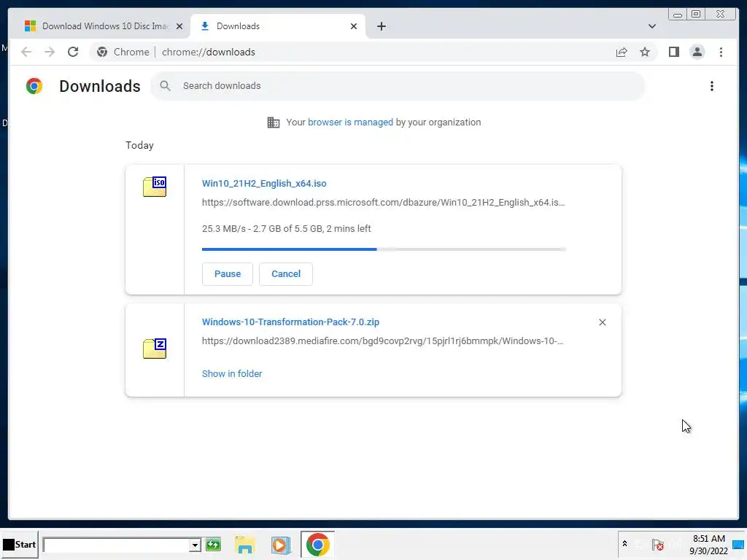Click the Chrome logo beside Downloads heading
The image size is (747, 560).
point(34,86)
